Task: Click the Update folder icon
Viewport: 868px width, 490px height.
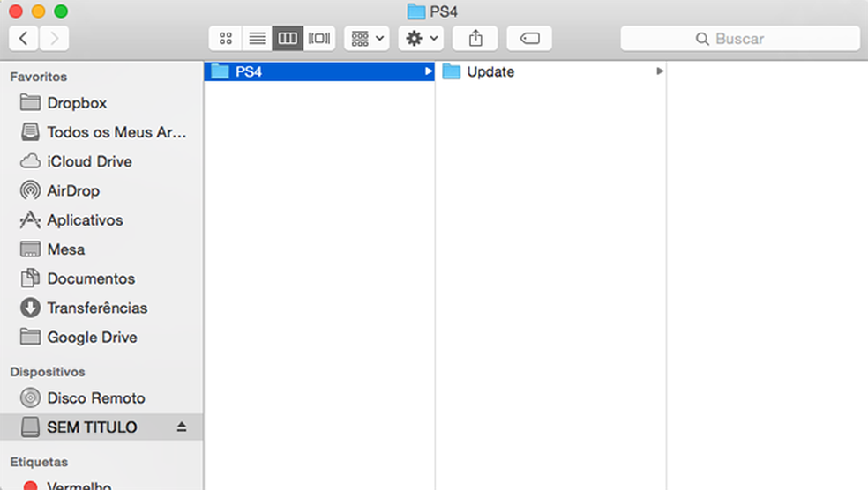Action: (451, 71)
